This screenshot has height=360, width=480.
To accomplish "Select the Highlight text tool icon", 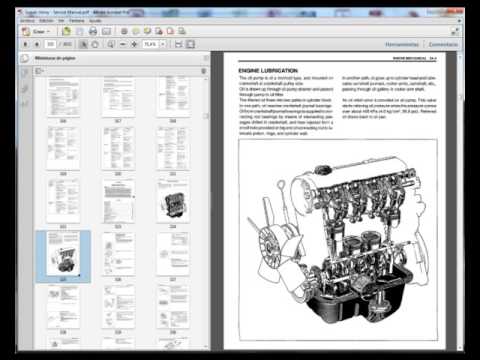I will click(x=147, y=31).
